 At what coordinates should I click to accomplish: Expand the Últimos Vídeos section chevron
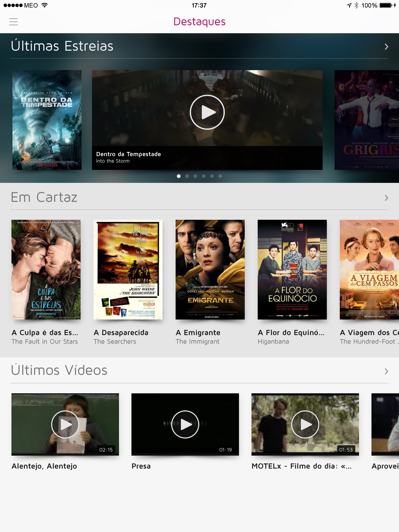[386, 371]
